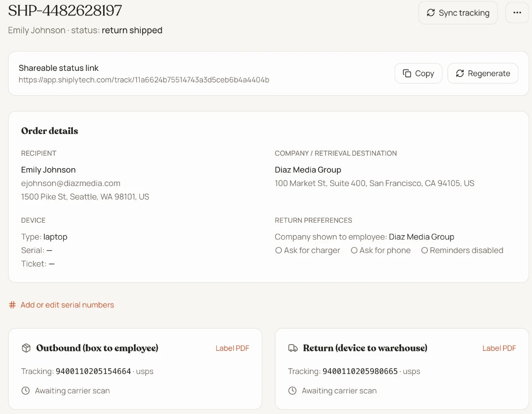Click the Serial: — field
The image size is (532, 414).
[x=37, y=251]
